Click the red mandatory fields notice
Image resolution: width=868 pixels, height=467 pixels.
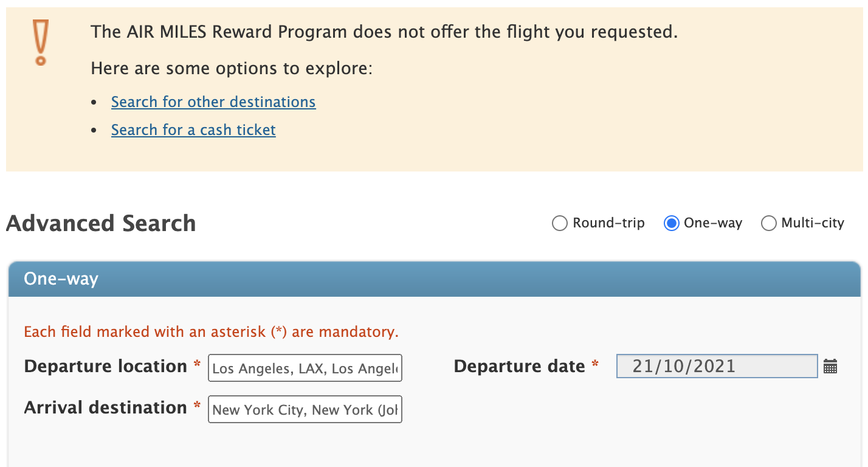pos(211,331)
